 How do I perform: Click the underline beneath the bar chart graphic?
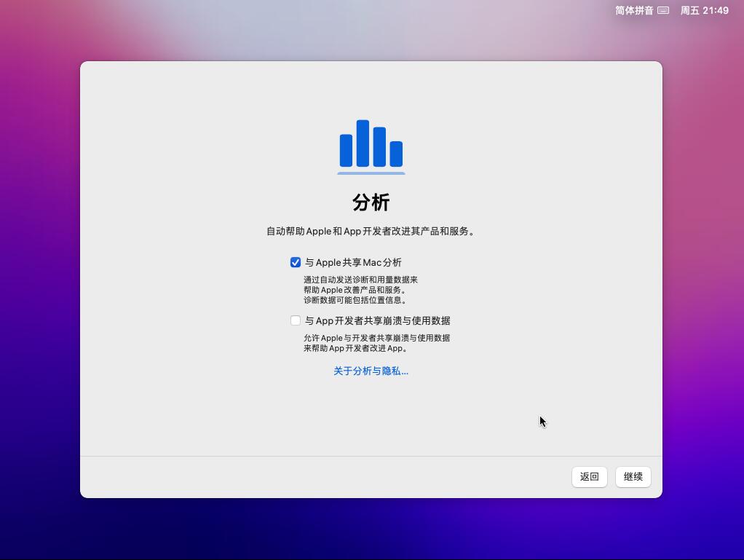[371, 173]
